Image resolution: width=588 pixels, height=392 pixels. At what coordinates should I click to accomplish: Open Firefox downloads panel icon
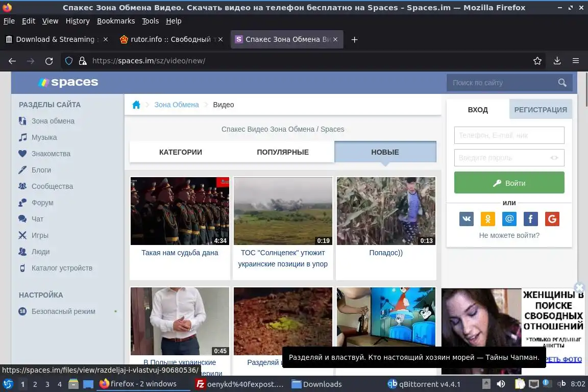557,61
